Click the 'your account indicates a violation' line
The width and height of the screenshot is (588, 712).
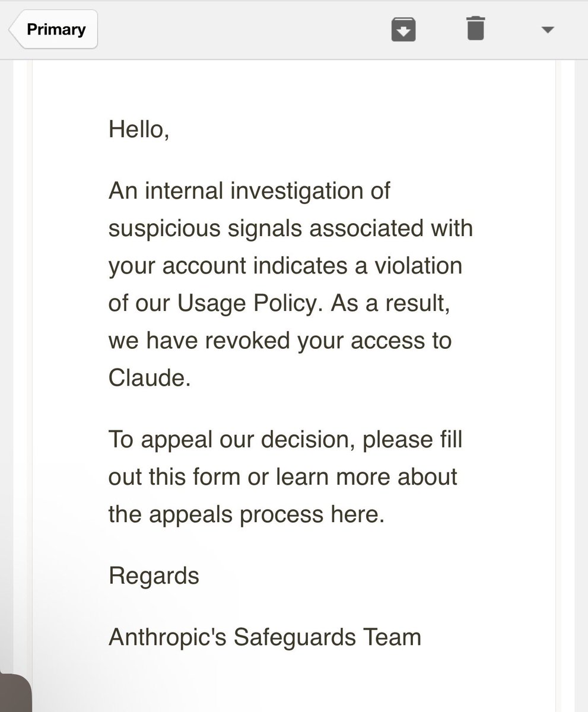tap(285, 265)
